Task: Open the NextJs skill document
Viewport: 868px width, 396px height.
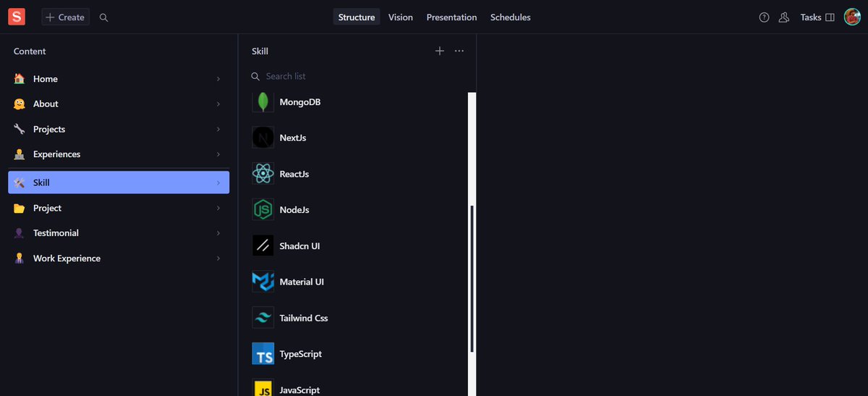Action: coord(357,138)
